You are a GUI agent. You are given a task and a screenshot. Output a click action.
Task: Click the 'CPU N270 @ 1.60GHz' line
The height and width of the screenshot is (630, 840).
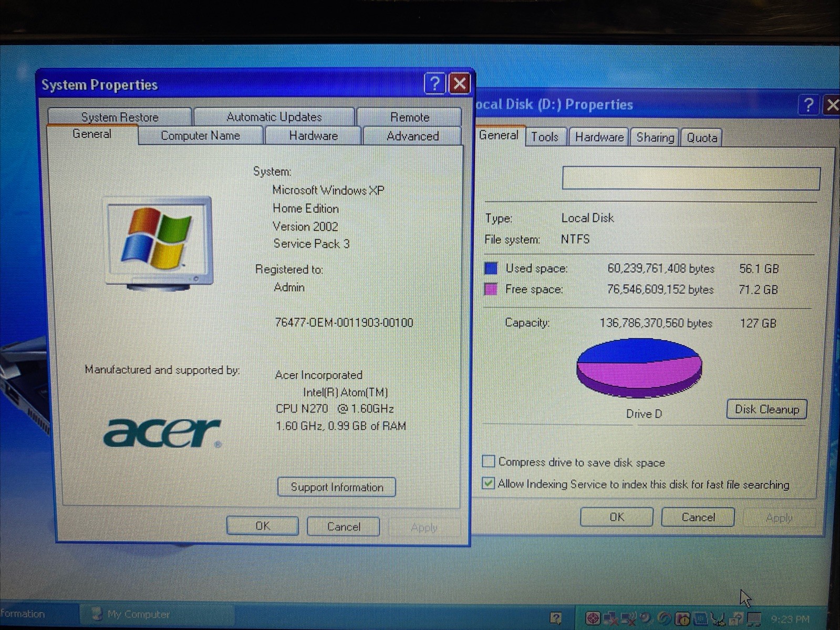pos(335,409)
